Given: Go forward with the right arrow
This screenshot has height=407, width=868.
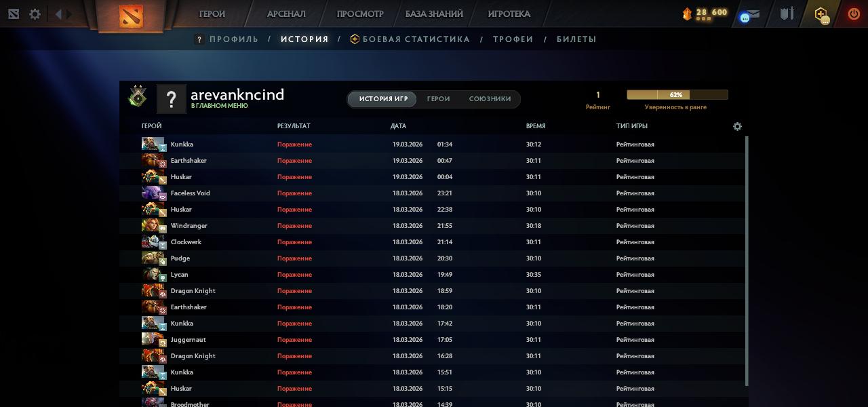Looking at the screenshot, I should 68,14.
